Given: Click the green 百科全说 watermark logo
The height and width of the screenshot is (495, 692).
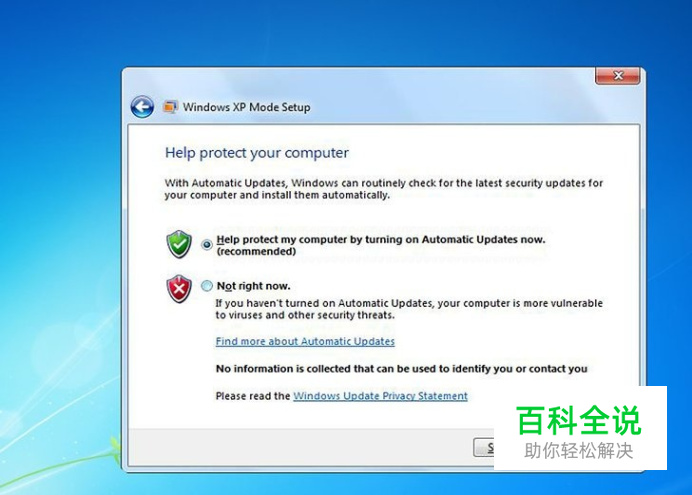Looking at the screenshot, I should (x=578, y=421).
